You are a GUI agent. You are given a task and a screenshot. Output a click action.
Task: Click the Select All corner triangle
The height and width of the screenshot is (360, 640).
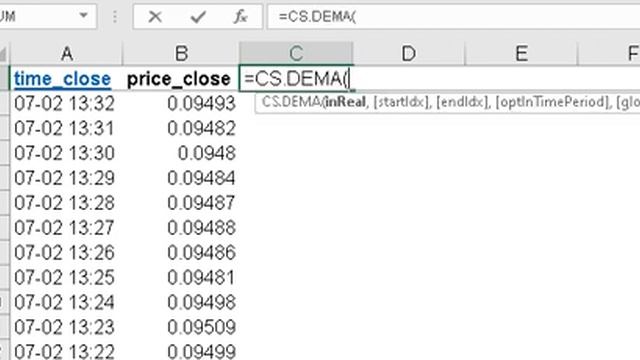coord(4,54)
